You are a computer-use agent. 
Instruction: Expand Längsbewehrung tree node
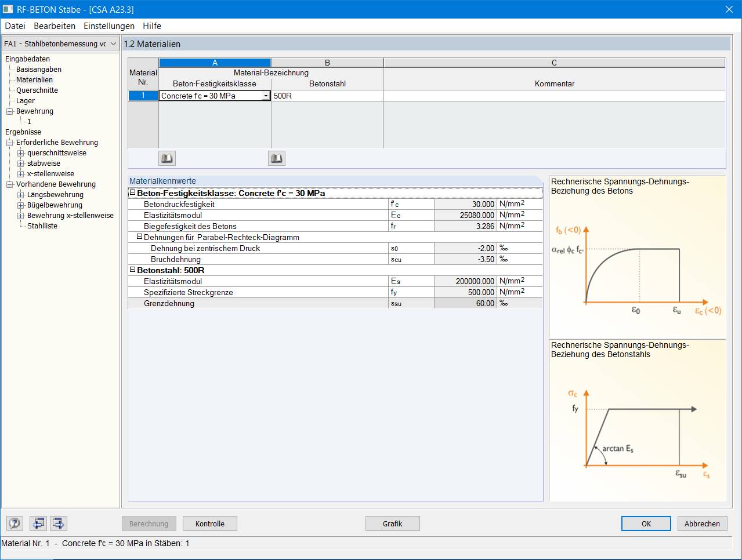(20, 195)
